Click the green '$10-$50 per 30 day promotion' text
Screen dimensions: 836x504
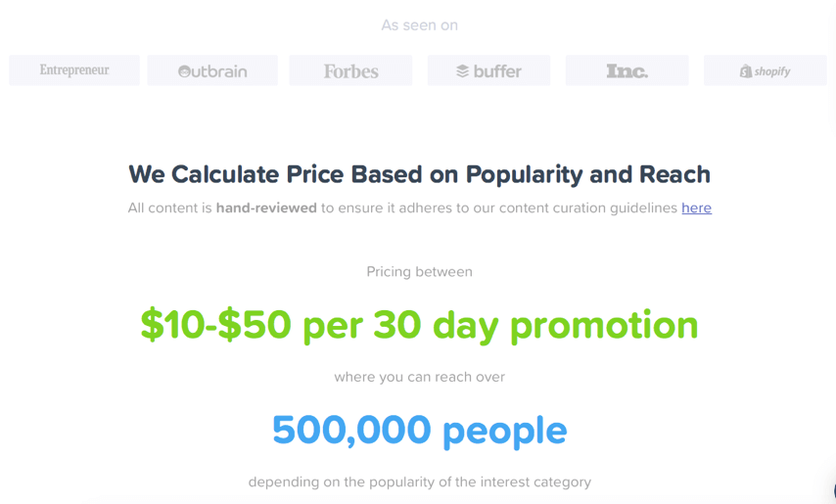tap(420, 326)
